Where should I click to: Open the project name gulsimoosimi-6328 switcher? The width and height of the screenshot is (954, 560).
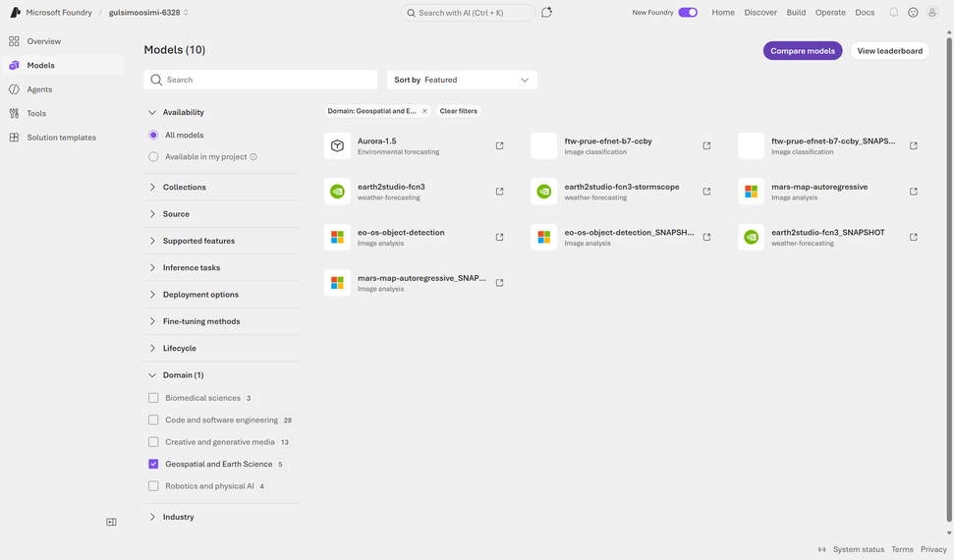tap(148, 12)
